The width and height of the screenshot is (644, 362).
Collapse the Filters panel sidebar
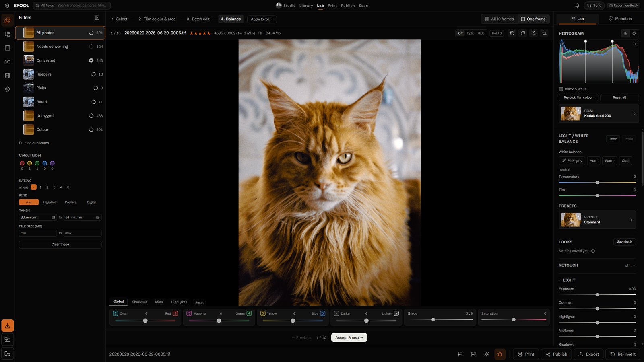tap(97, 18)
